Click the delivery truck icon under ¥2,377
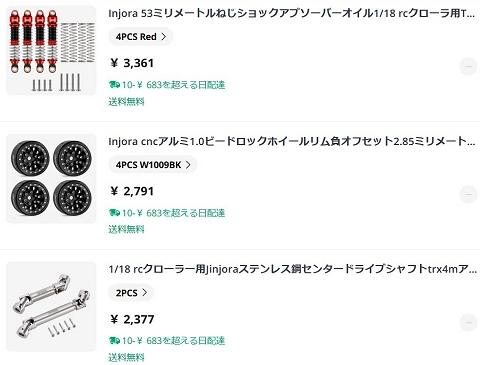 point(114,341)
